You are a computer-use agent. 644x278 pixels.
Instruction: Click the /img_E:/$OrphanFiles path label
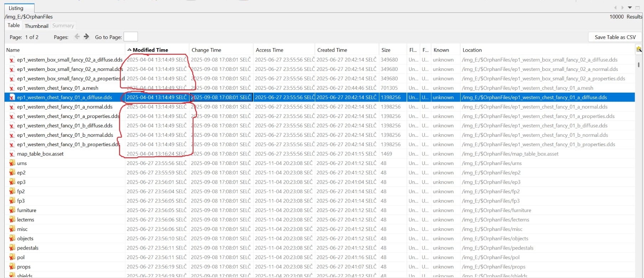click(28, 17)
